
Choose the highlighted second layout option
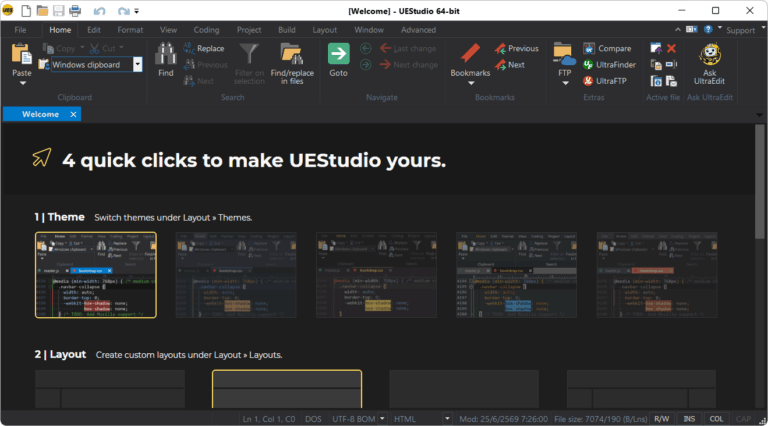287,389
